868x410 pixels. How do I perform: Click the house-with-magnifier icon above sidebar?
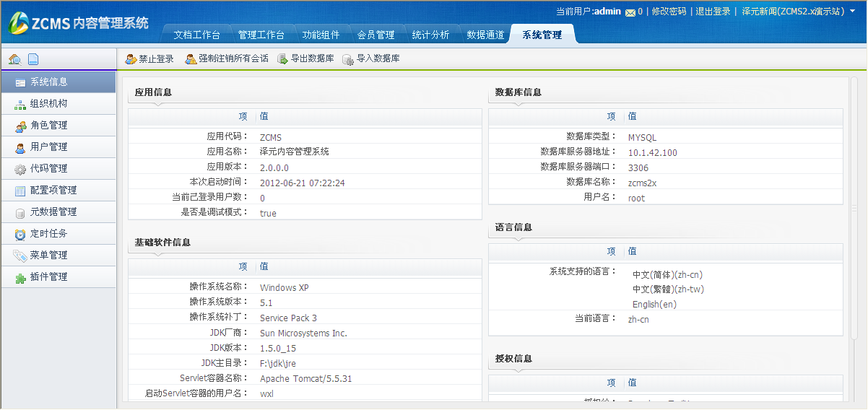coord(14,60)
